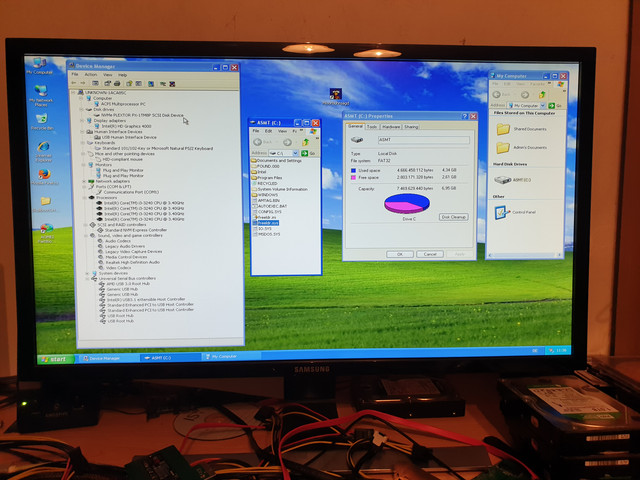Image resolution: width=640 pixels, height=480 pixels.
Task: Switch to Sharing tab in Properties dialog
Action: [411, 127]
